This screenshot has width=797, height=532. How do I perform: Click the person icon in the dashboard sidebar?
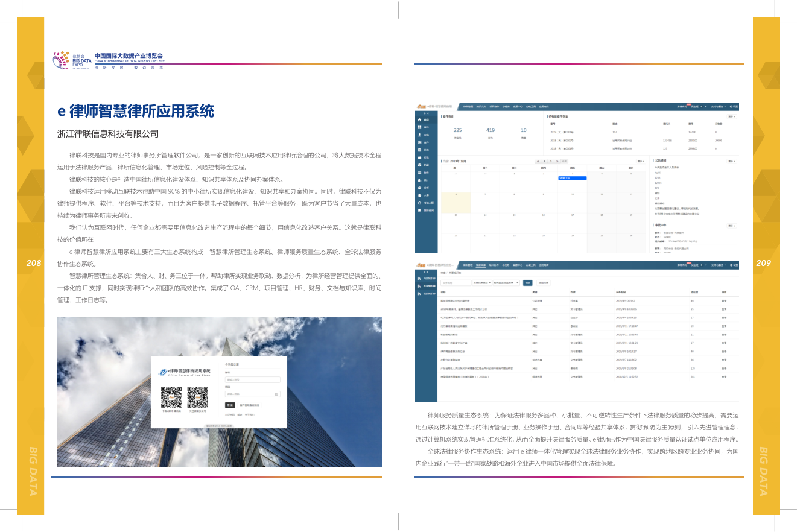point(419,135)
